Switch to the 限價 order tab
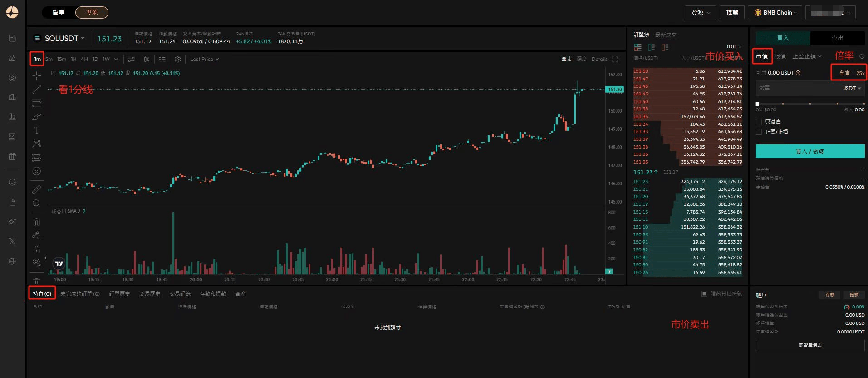The width and height of the screenshot is (868, 378). (780, 56)
